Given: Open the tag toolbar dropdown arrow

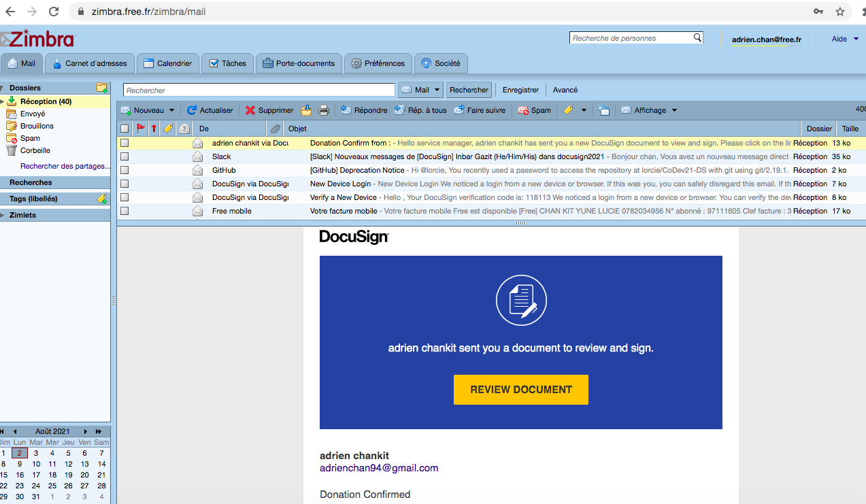Looking at the screenshot, I should coord(584,110).
